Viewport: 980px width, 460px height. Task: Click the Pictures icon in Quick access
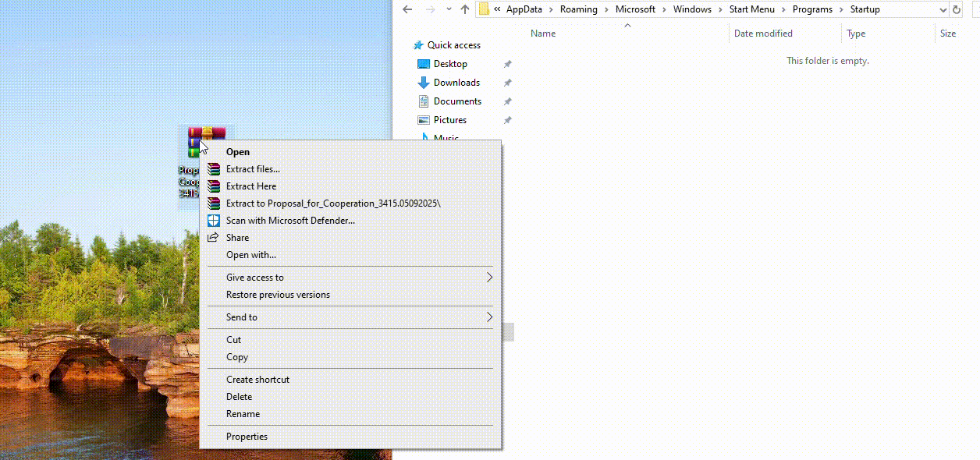coord(424,120)
